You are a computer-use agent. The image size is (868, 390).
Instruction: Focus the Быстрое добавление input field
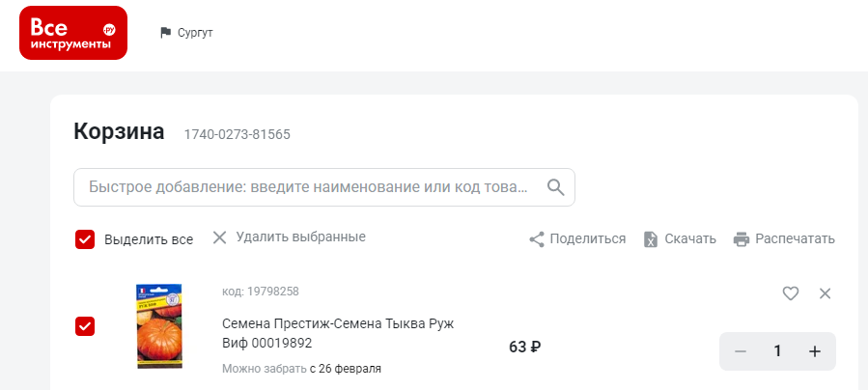pos(323,187)
